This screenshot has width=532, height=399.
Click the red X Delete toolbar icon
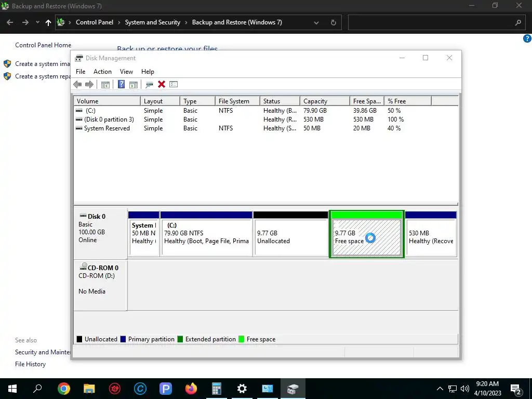click(x=162, y=84)
